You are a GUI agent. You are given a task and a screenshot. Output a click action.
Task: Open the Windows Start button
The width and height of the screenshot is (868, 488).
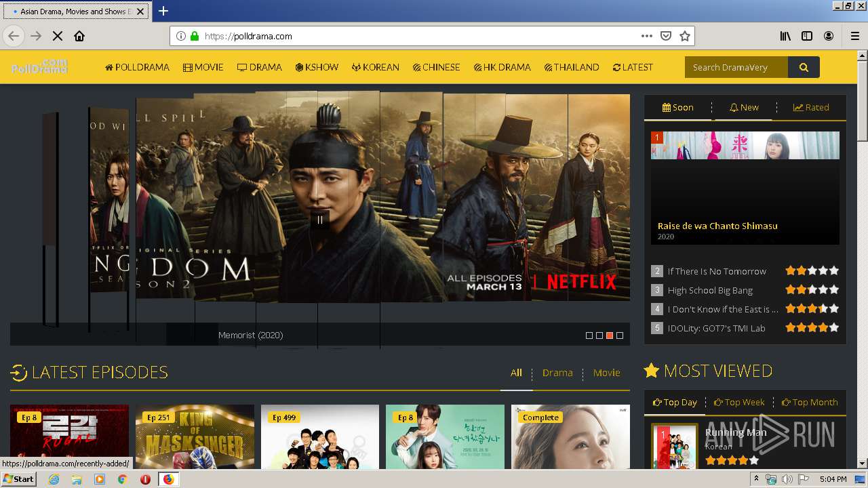[x=19, y=479]
